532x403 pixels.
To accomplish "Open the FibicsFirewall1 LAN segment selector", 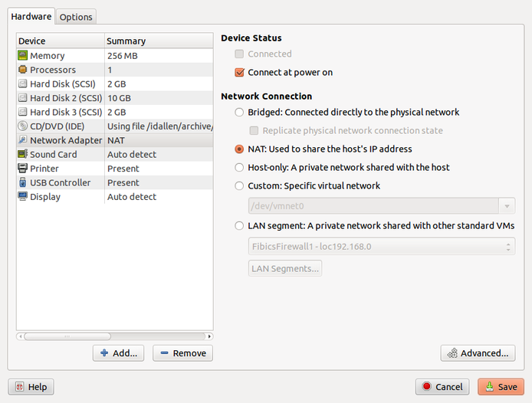I will (x=382, y=247).
